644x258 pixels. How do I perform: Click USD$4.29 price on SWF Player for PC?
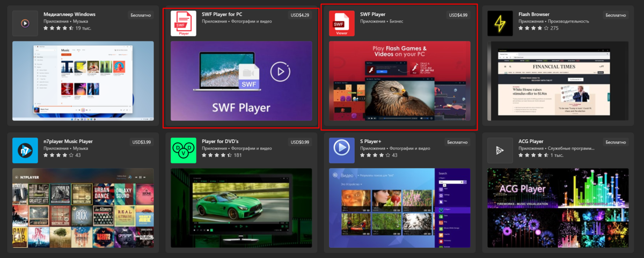[299, 15]
